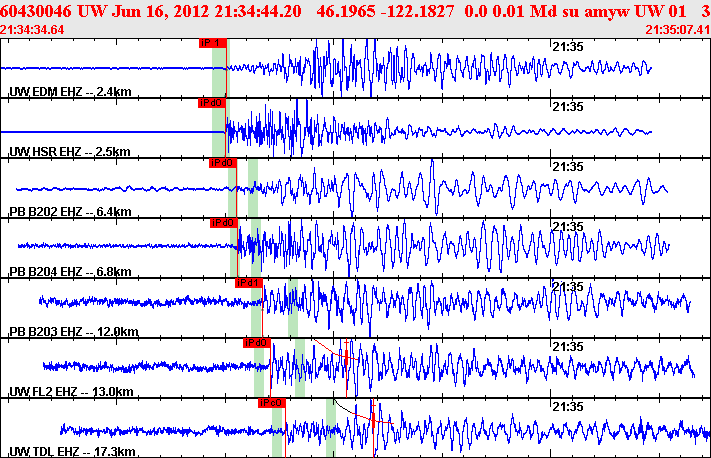The image size is (711, 458).
Task: Click the 21:35 time label on B202 trace
Action: coord(568,166)
